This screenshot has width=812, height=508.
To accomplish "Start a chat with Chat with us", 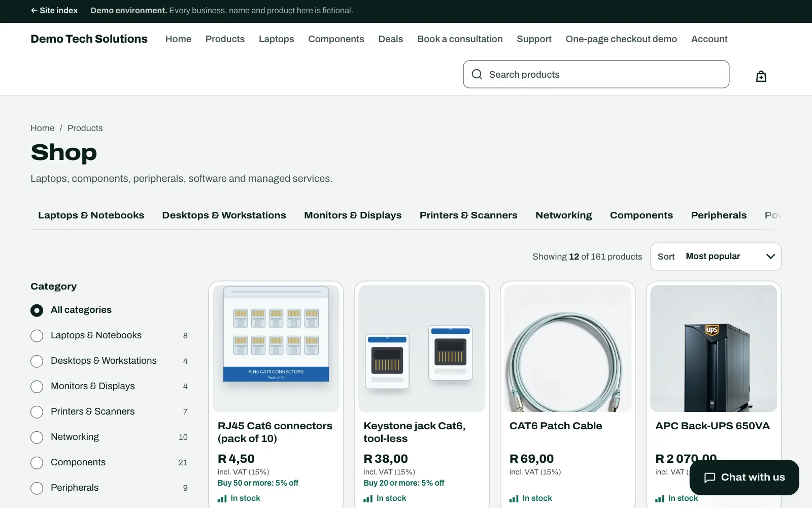I will pos(744,478).
